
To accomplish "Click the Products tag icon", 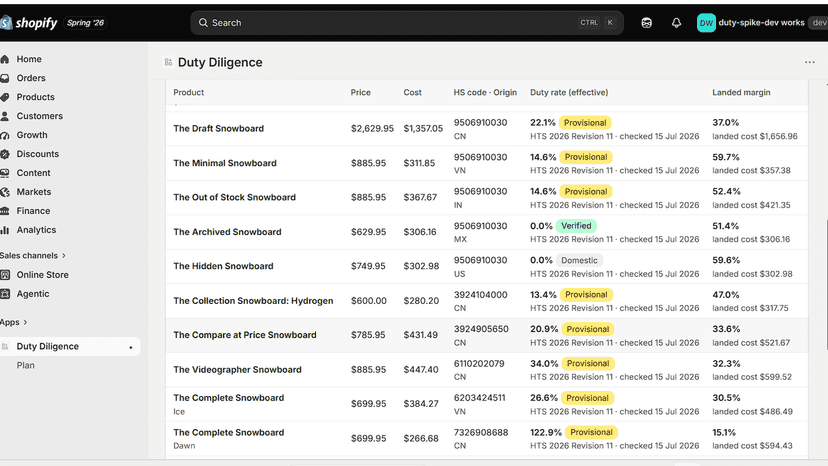I will tap(5, 97).
